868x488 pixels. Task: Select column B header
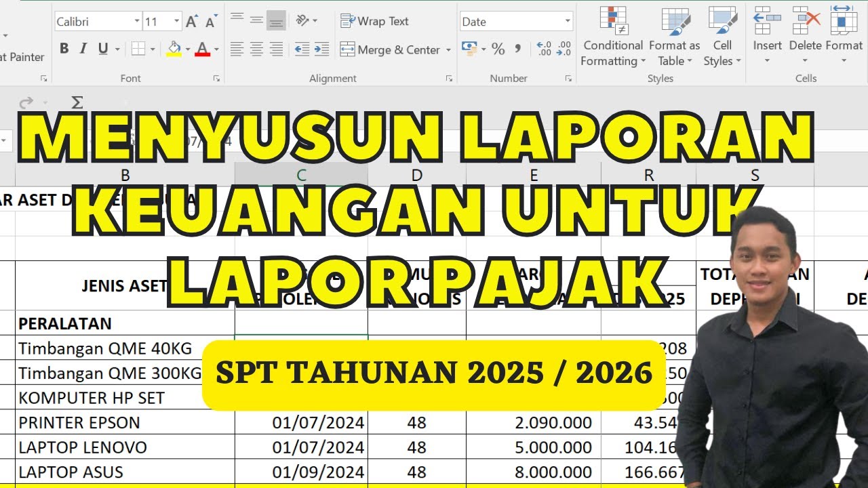point(125,176)
